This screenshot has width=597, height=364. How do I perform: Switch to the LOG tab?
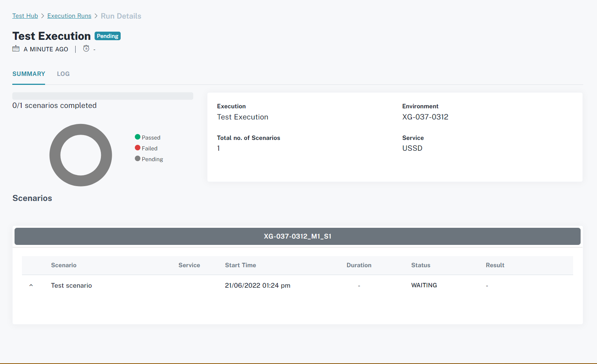[x=63, y=74]
